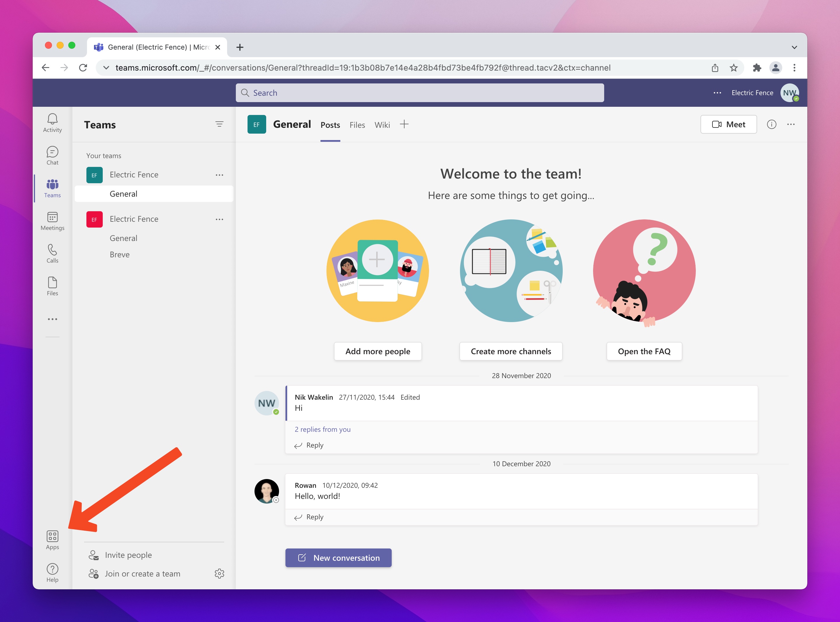Reply to Rowan's Hello, world! message
This screenshot has width=840, height=622.
[x=309, y=517]
